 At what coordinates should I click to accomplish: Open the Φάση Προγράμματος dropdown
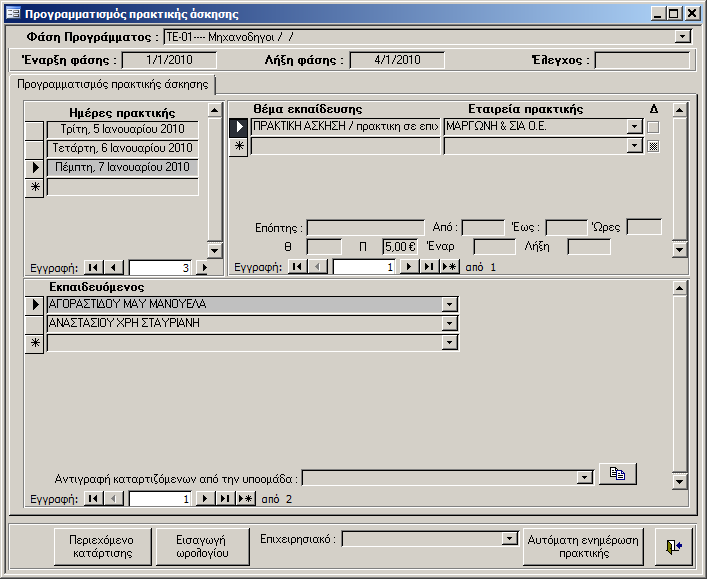pos(683,37)
